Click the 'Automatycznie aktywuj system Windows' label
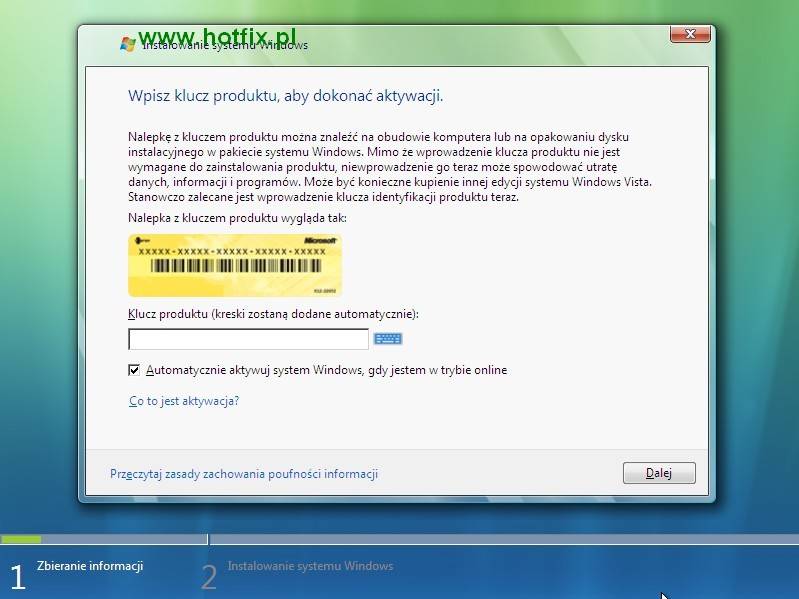 (327, 370)
